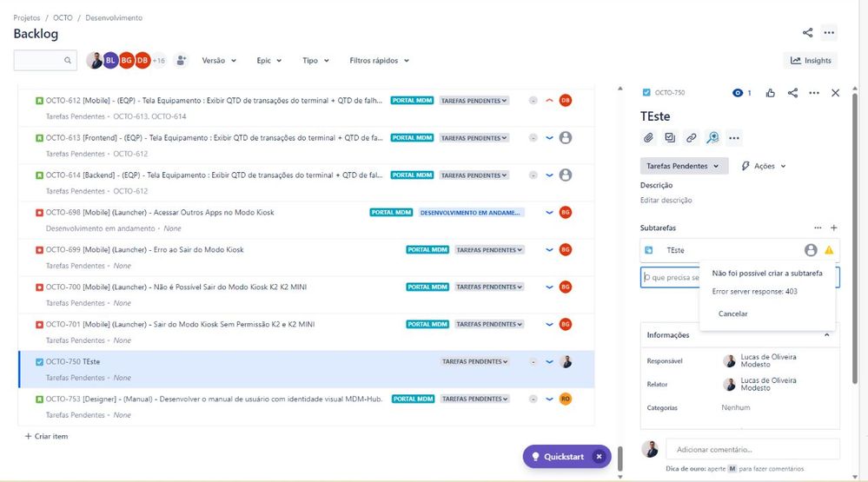Open the Insights panel
The width and height of the screenshot is (868, 482).
pos(811,60)
